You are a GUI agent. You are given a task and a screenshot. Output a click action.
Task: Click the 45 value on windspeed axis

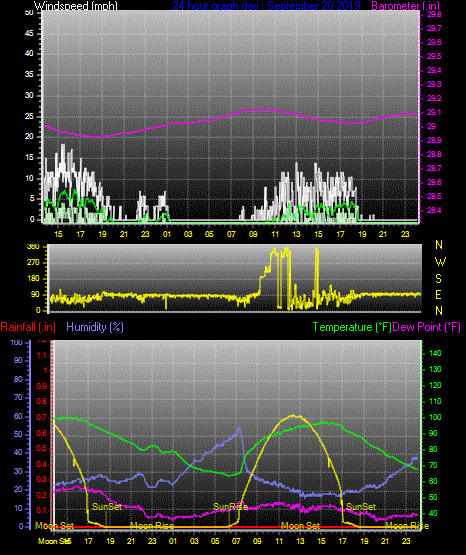[29, 33]
